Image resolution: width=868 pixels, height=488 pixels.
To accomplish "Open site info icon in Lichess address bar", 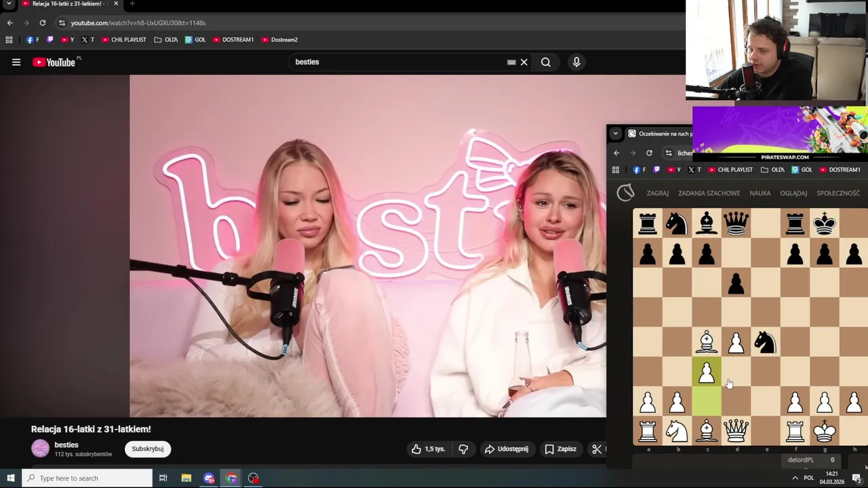I will tap(669, 153).
